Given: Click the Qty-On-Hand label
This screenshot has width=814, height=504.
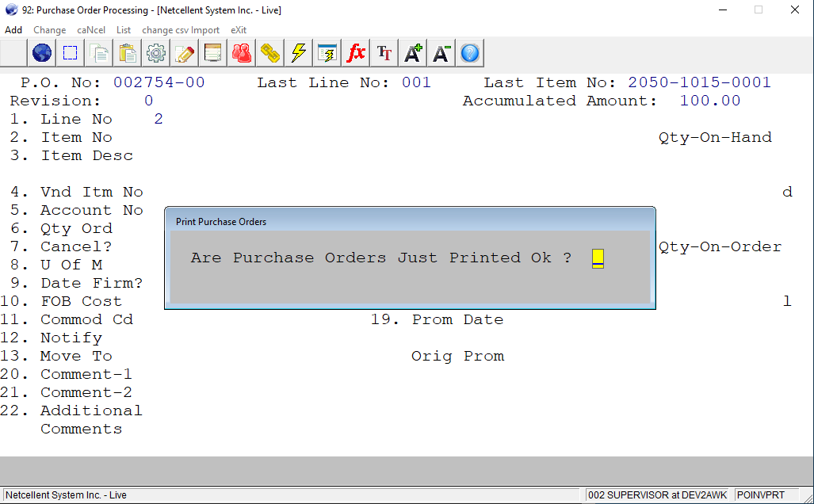Looking at the screenshot, I should tap(716, 138).
